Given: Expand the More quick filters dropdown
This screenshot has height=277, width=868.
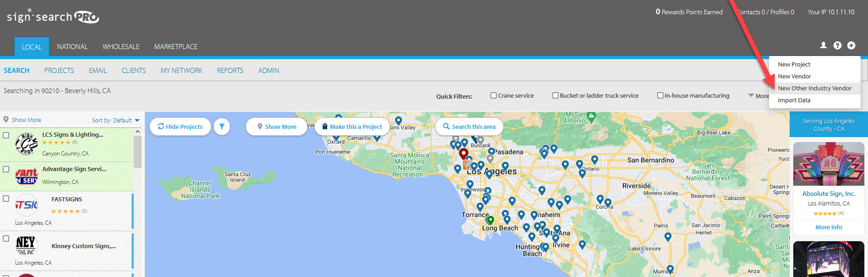Looking at the screenshot, I should [x=758, y=96].
